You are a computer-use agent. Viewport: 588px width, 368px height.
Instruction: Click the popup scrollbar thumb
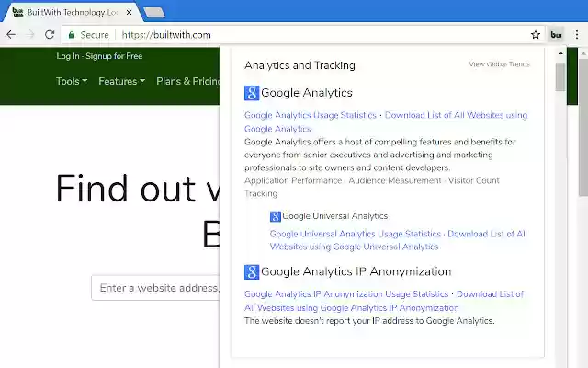(x=560, y=76)
